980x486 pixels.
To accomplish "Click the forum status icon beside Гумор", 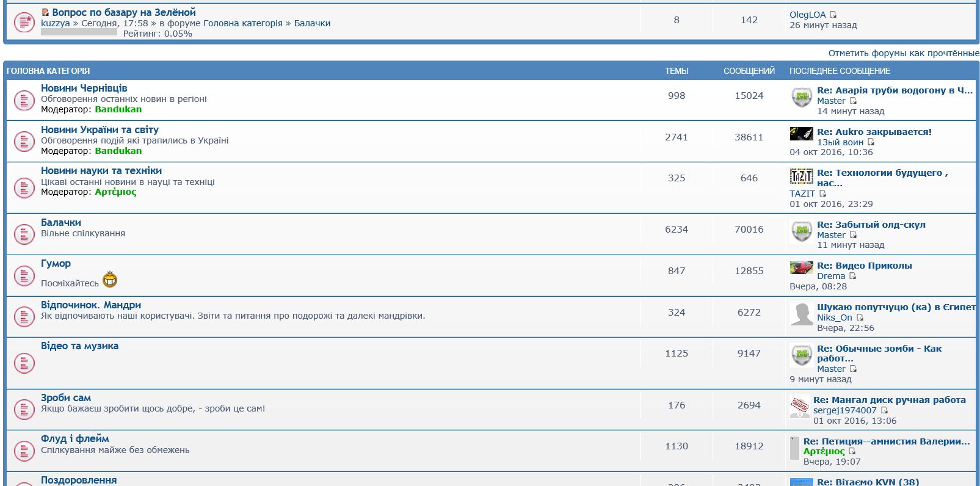I will click(24, 276).
